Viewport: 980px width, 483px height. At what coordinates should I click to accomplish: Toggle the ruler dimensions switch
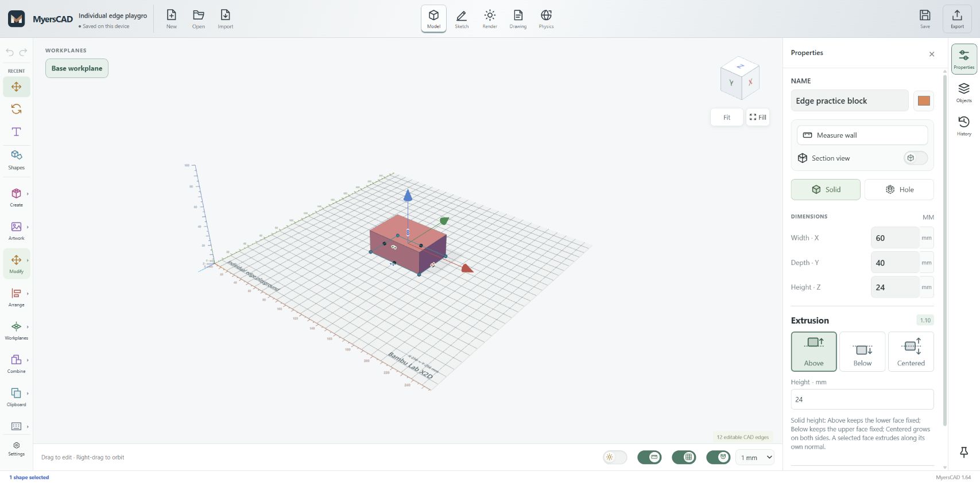[x=649, y=457]
